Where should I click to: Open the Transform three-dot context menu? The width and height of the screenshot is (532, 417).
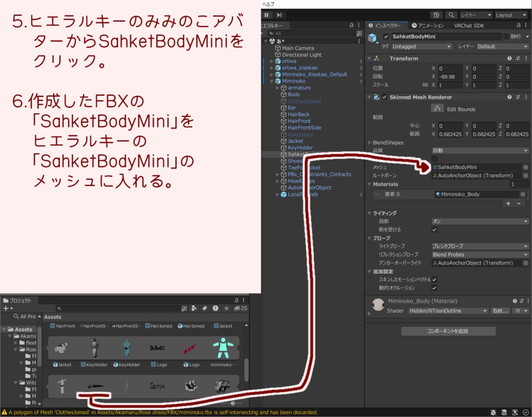526,58
